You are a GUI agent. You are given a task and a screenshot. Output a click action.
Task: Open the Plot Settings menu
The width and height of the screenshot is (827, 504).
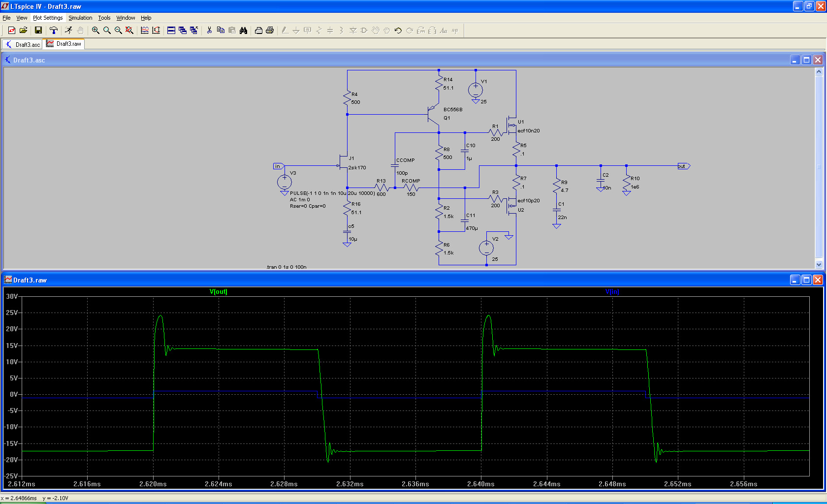click(x=48, y=18)
